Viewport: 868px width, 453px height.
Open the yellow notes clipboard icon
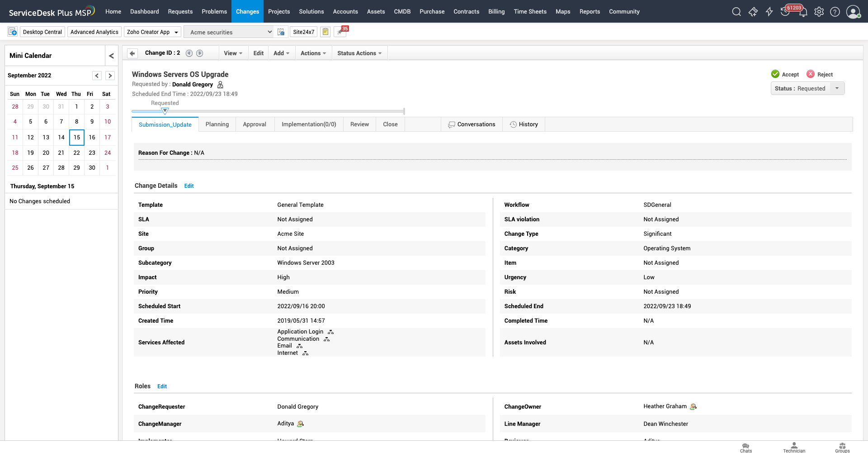325,32
